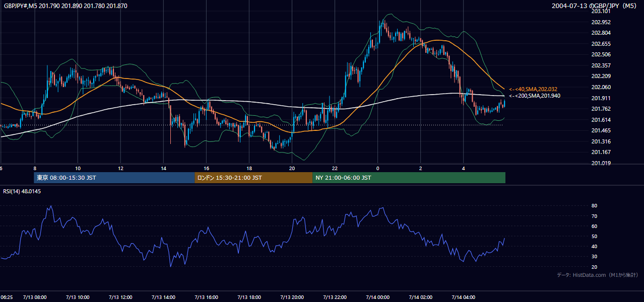Click the 7/14 00:00 time label

pyautogui.click(x=377, y=297)
